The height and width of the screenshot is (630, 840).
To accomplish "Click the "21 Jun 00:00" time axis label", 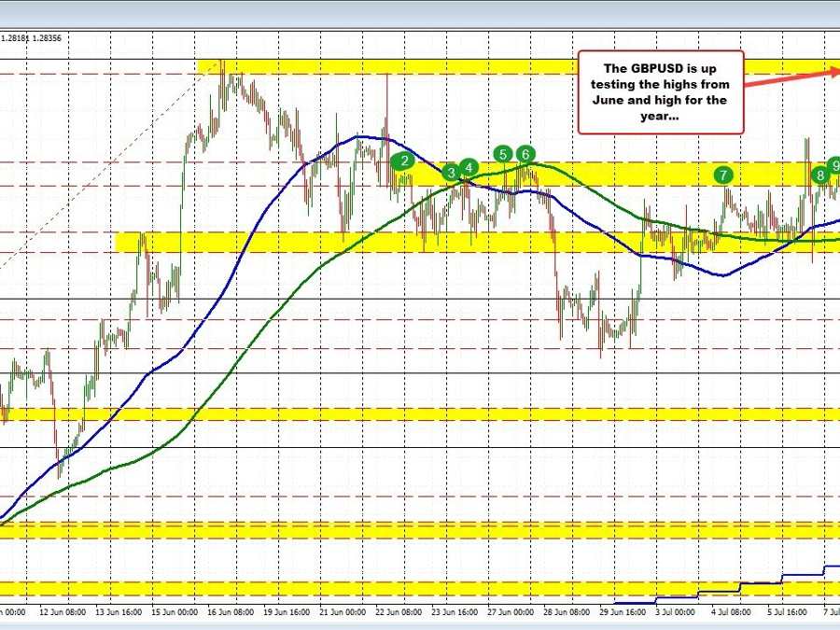I will point(343,611).
